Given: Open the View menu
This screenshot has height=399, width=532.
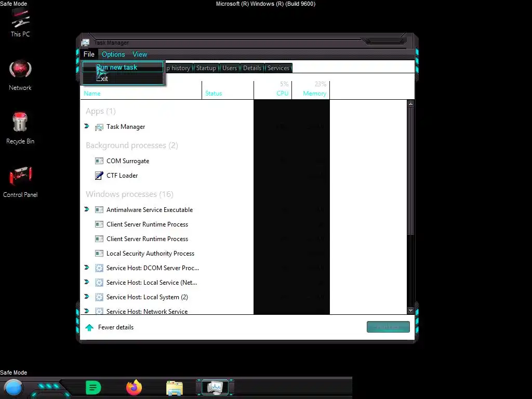Looking at the screenshot, I should (x=139, y=54).
